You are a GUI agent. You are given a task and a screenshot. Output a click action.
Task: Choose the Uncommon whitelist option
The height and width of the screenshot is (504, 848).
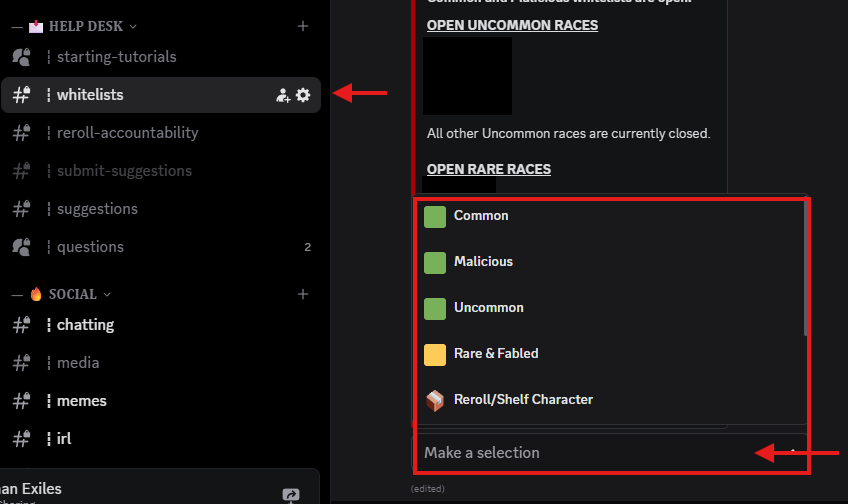point(610,308)
